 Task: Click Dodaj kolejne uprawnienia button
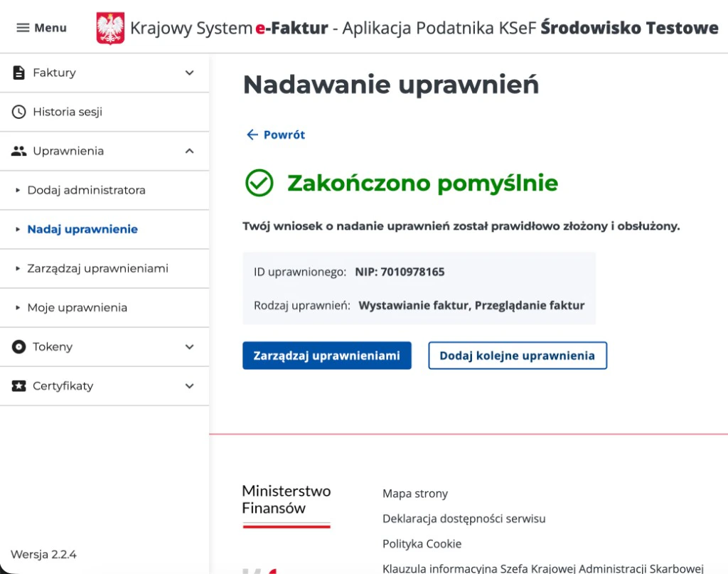[x=518, y=356]
